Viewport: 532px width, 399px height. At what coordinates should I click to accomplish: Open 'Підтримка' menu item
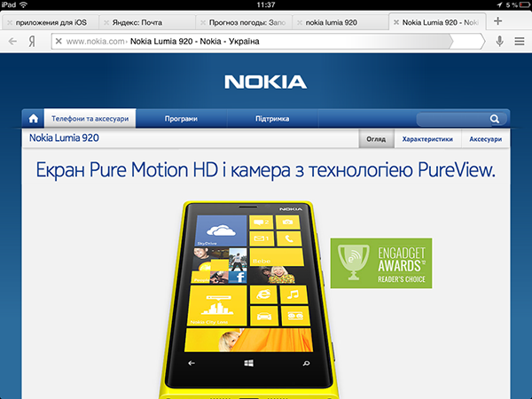pyautogui.click(x=272, y=119)
